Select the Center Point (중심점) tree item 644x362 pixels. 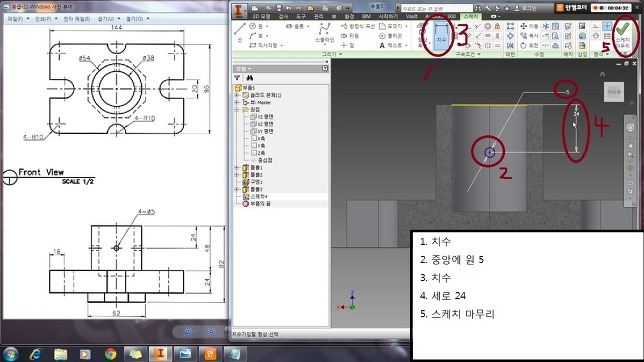[x=262, y=160]
